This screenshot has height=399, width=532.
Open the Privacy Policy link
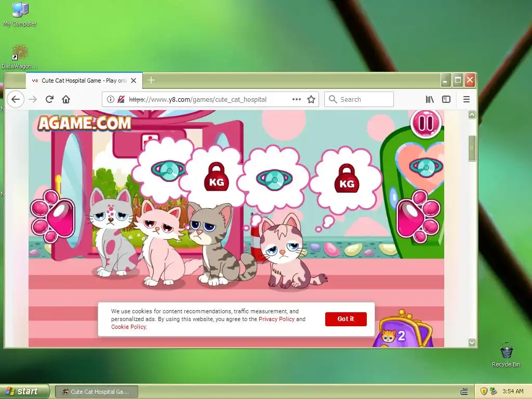pyautogui.click(x=276, y=319)
